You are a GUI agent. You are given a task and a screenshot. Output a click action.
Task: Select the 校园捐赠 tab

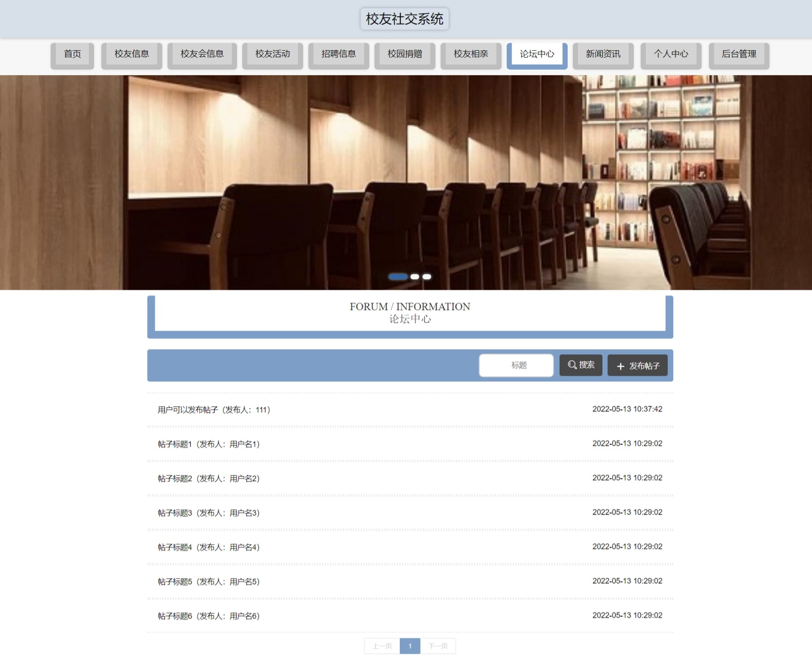click(x=405, y=56)
